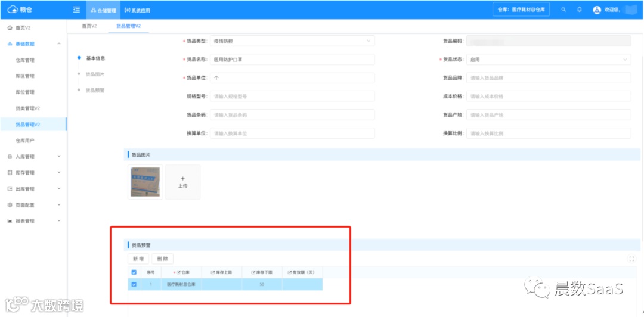Click the 库存管理 sidebar icon
Image resolution: width=644 pixels, height=317 pixels.
[x=10, y=172]
